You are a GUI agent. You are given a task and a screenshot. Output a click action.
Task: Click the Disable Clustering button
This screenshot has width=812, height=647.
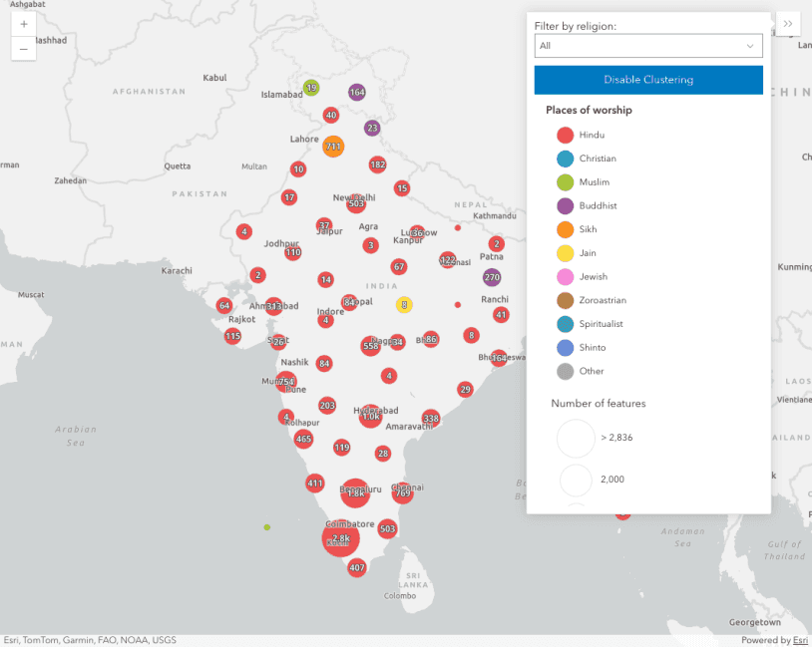(x=648, y=80)
